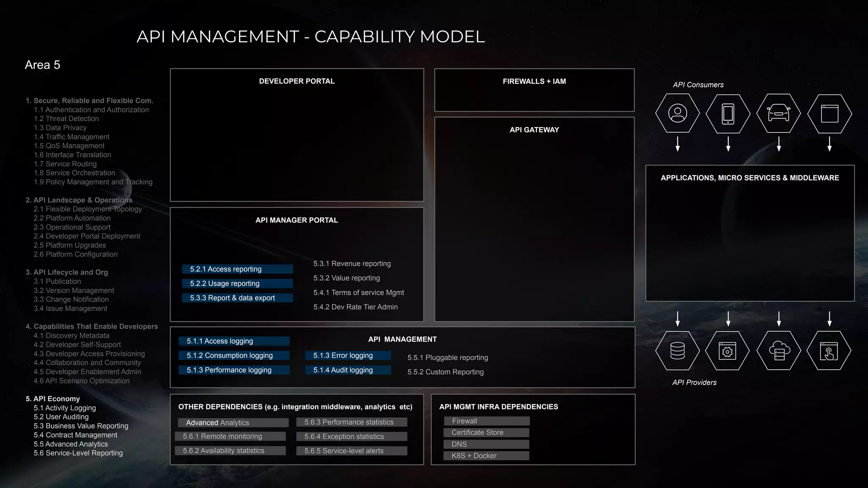Click the K8S + Docker dependency box
This screenshot has width=868, height=488.
coord(487,455)
